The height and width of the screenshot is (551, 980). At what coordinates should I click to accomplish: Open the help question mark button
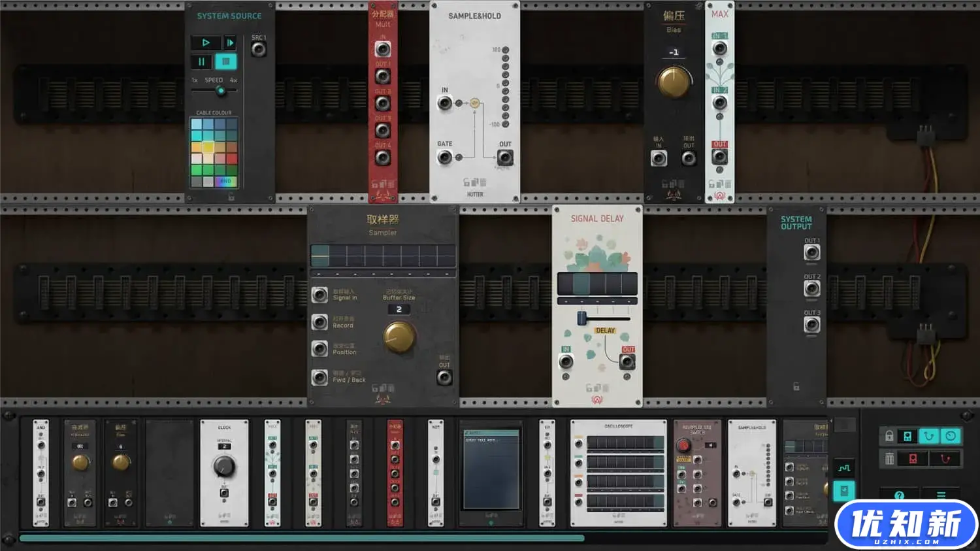[x=899, y=495]
